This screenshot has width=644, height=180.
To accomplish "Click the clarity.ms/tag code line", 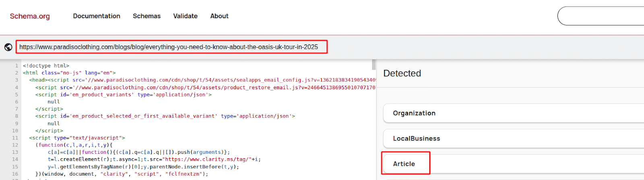I will (x=154, y=159).
